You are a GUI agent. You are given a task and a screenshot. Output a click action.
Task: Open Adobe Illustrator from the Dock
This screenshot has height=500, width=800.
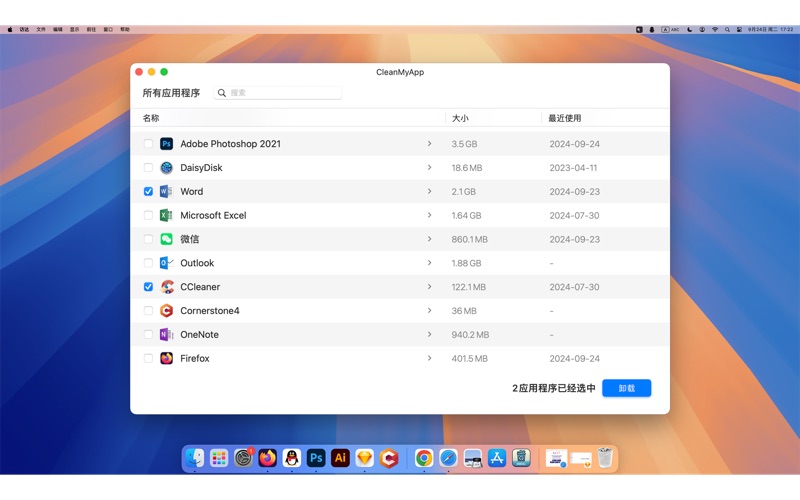340,458
